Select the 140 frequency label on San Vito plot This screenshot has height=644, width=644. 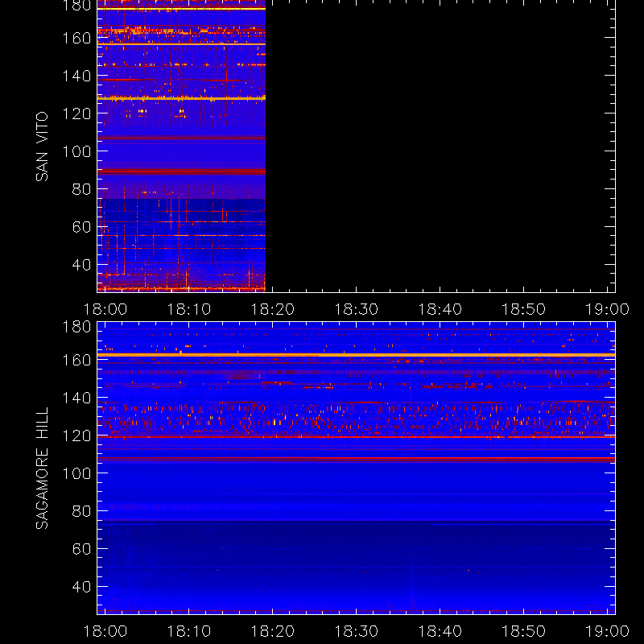(76, 76)
